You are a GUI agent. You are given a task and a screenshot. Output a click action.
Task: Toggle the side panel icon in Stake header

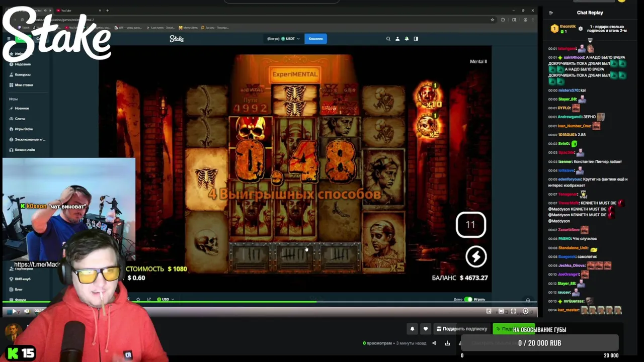coord(416,39)
